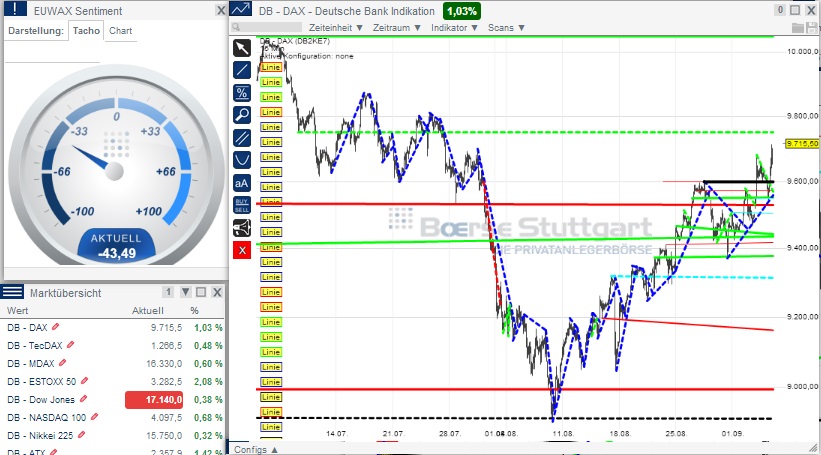This screenshot has height=455, width=821.
Task: Click the chart line icon in DAX header
Action: (x=240, y=9)
